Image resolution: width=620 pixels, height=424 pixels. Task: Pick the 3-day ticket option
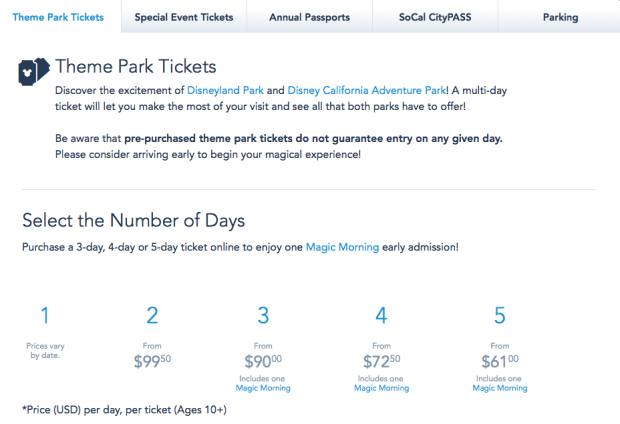click(263, 316)
